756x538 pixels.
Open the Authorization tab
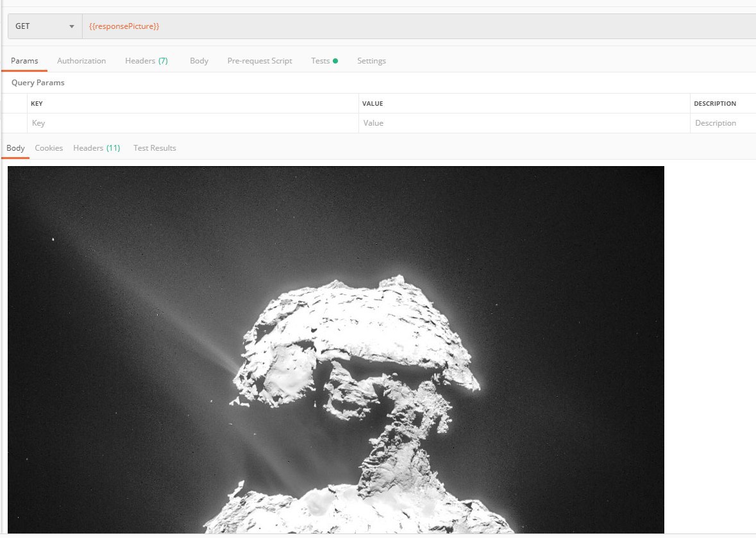point(81,61)
